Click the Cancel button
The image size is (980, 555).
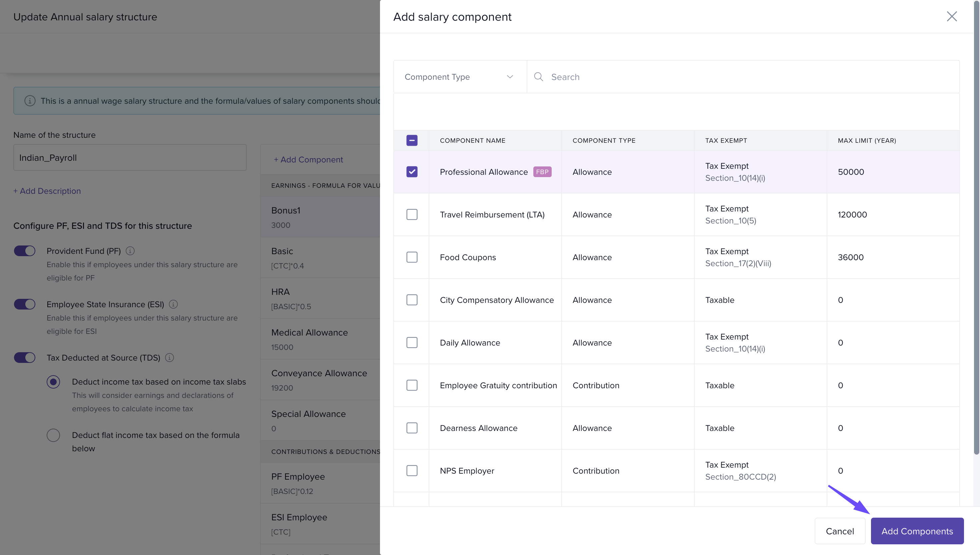pos(839,531)
